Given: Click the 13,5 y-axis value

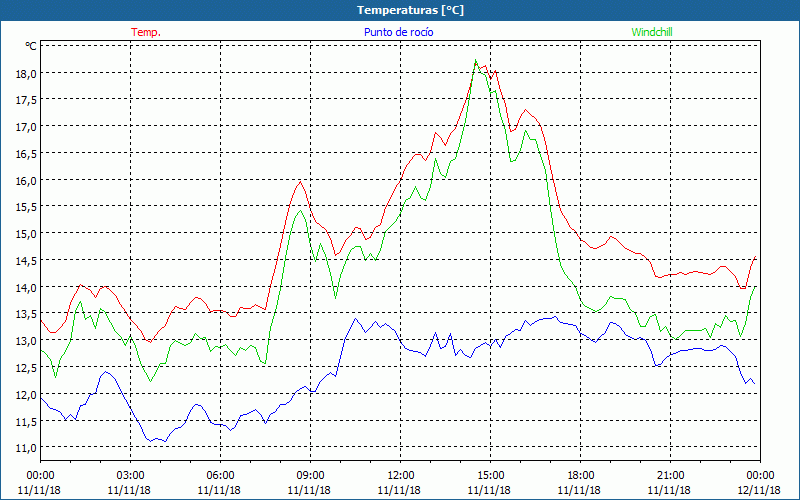Looking at the screenshot, I should click(x=27, y=314).
